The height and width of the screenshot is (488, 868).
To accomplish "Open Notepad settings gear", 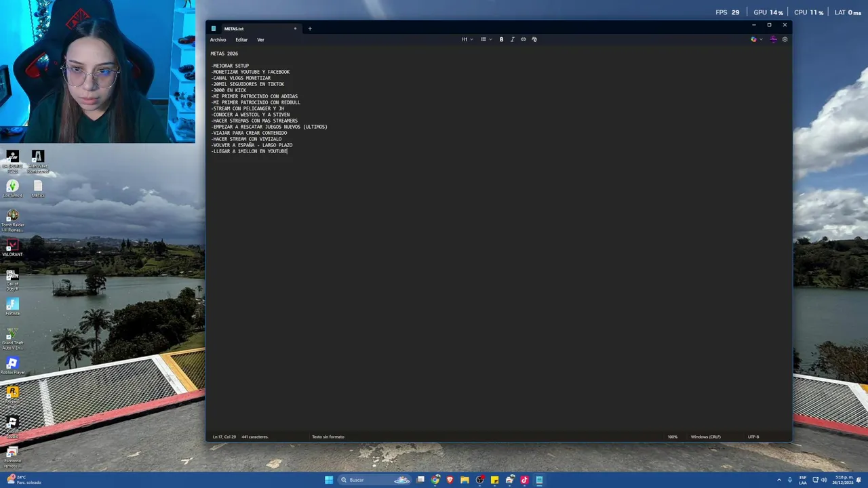I will [785, 39].
